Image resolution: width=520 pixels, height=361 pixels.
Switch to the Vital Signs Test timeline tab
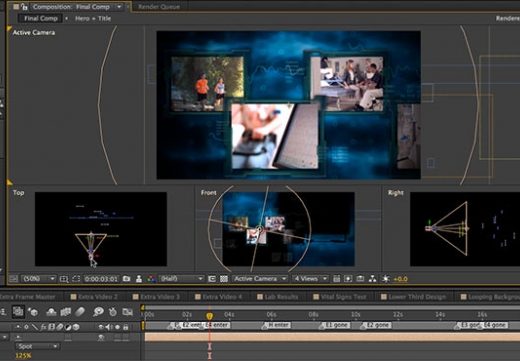click(x=340, y=297)
